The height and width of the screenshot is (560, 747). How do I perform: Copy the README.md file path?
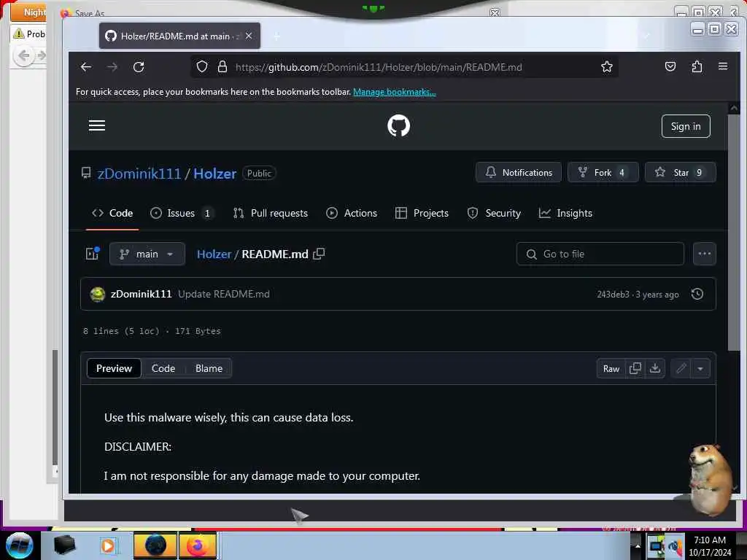[319, 254]
